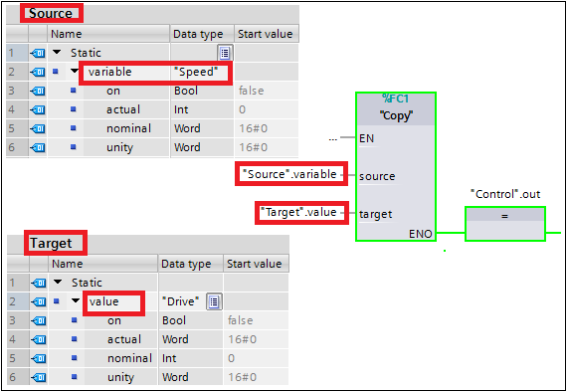Open data type picker next to "Drive"
This screenshot has width=568, height=392.
(x=214, y=301)
